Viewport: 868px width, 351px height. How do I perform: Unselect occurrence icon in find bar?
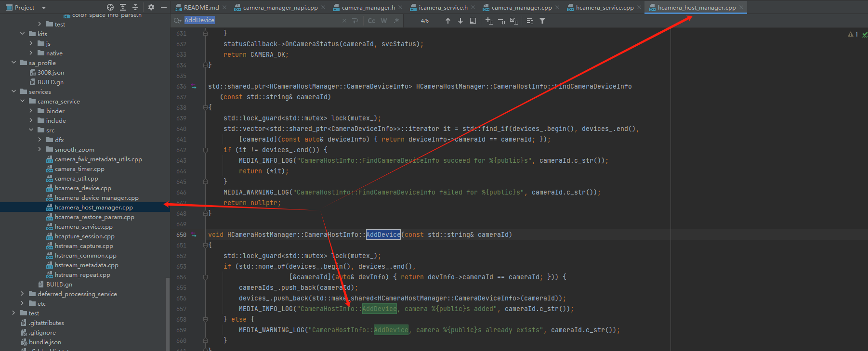(x=501, y=21)
